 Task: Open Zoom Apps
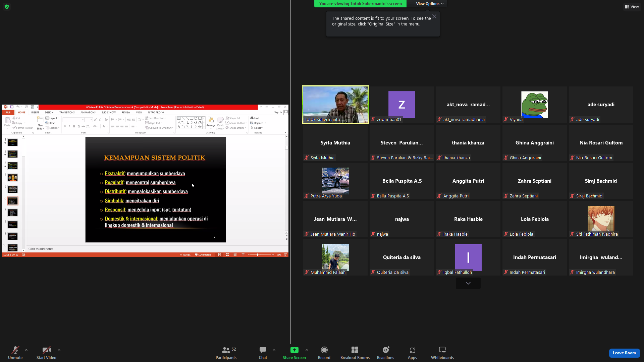[x=412, y=353]
